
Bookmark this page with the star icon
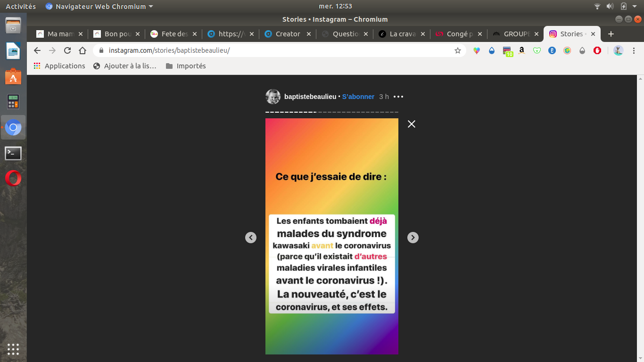click(x=457, y=50)
